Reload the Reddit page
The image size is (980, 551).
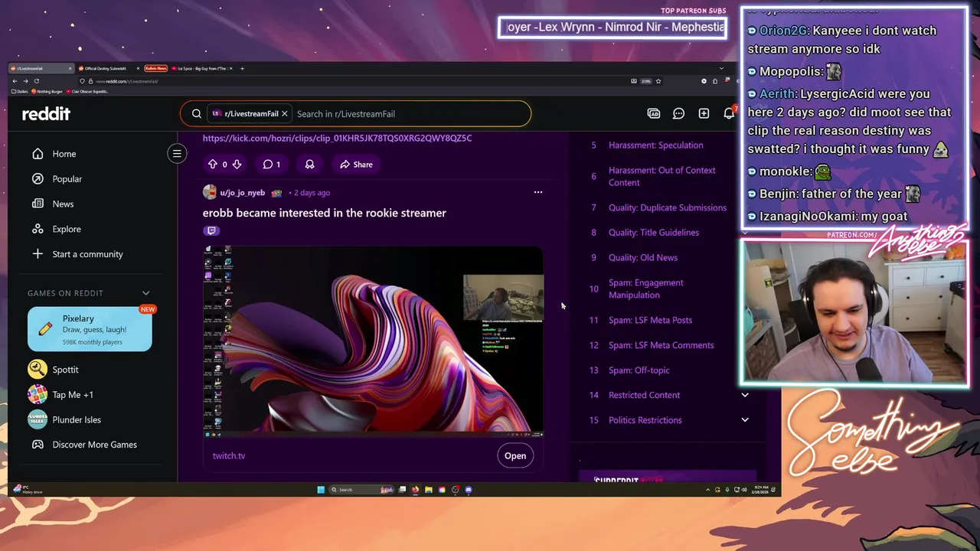point(36,81)
